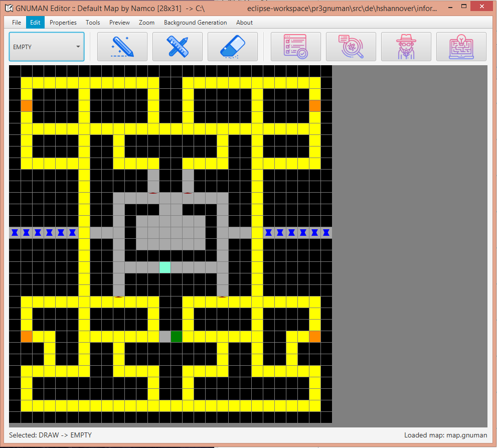Click the top-right orange power pellet tile
497x448 pixels.
tap(315, 106)
